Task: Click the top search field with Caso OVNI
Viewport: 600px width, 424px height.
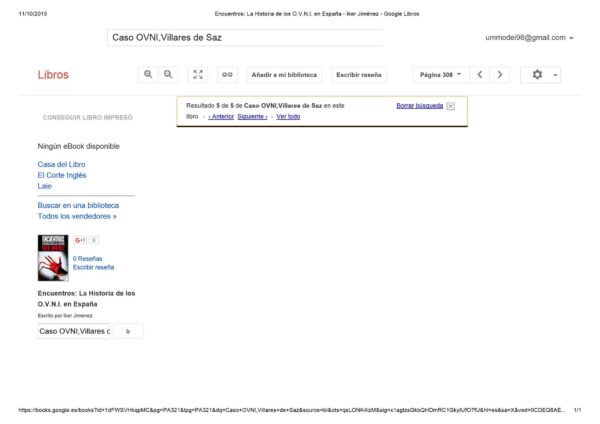Action: pos(245,37)
